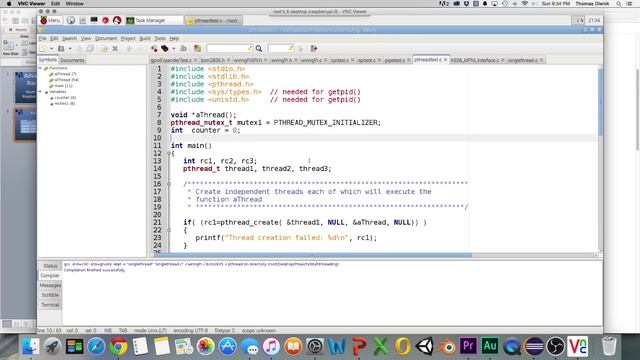Open the Build menu
640x360 pixels.
pyautogui.click(x=144, y=38)
